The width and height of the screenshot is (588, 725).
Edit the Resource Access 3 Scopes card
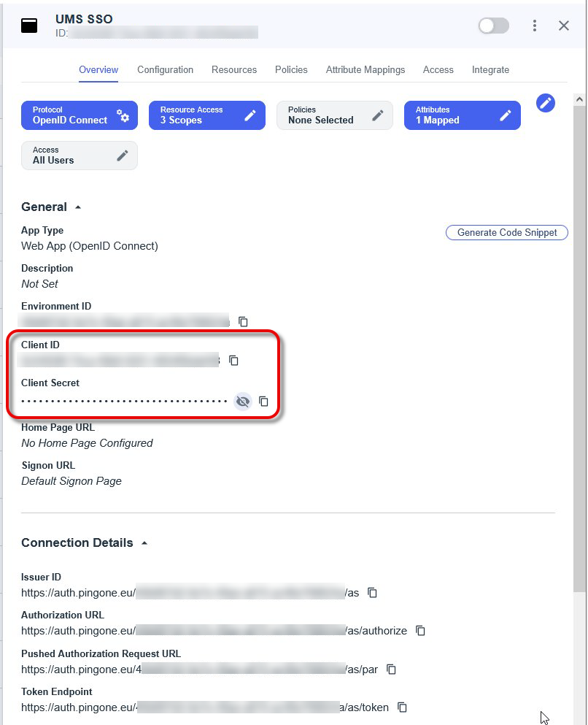(x=250, y=115)
